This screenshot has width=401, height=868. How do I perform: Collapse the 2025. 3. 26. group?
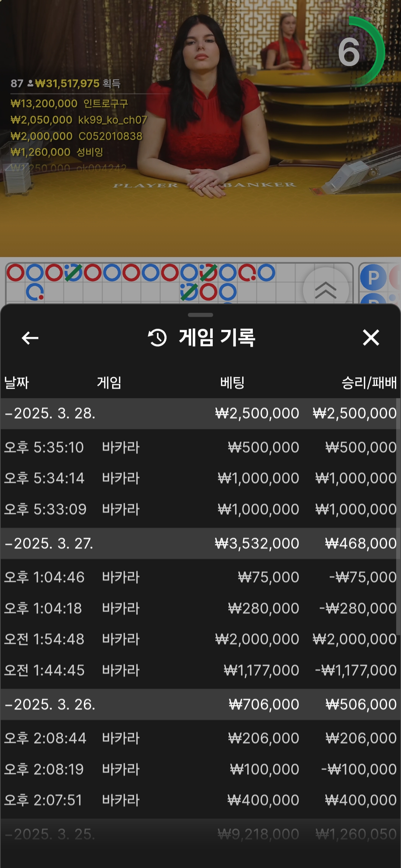[x=200, y=704]
